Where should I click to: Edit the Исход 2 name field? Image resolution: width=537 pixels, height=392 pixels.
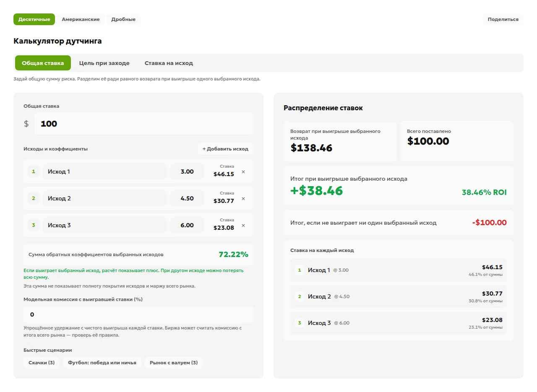pos(105,198)
